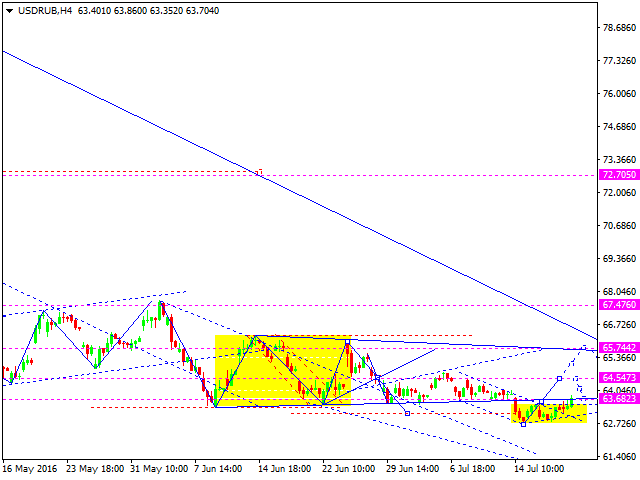The width and height of the screenshot is (640, 480).
Task: Select the 66.7260 price axis value
Action: click(619, 324)
